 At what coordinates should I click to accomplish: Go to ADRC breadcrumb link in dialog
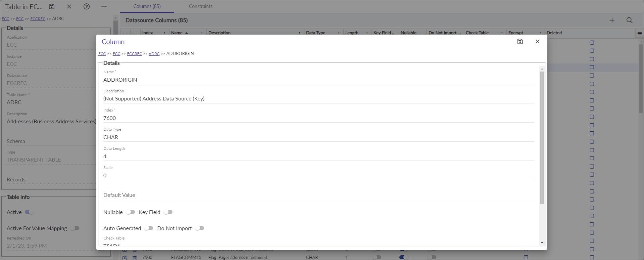[154, 54]
